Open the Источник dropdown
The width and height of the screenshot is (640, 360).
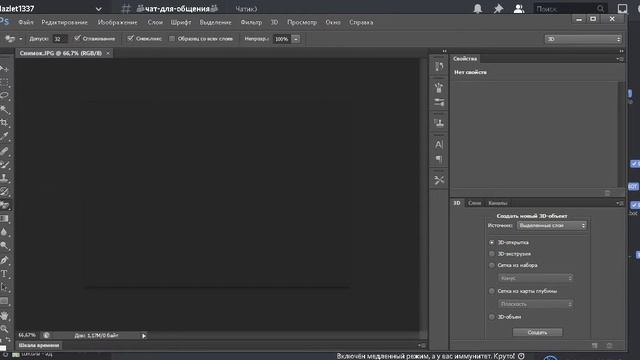[x=551, y=226]
